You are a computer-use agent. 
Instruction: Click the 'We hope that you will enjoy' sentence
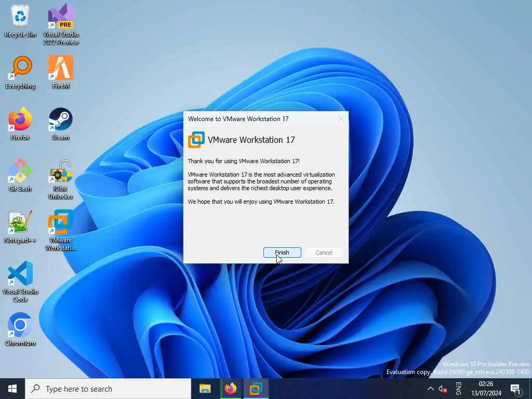pos(261,202)
